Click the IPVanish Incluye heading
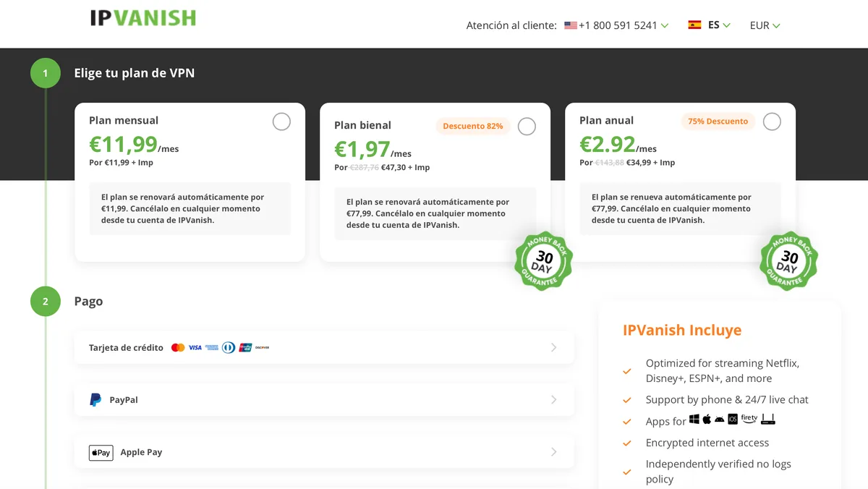The width and height of the screenshot is (868, 489). tap(682, 331)
